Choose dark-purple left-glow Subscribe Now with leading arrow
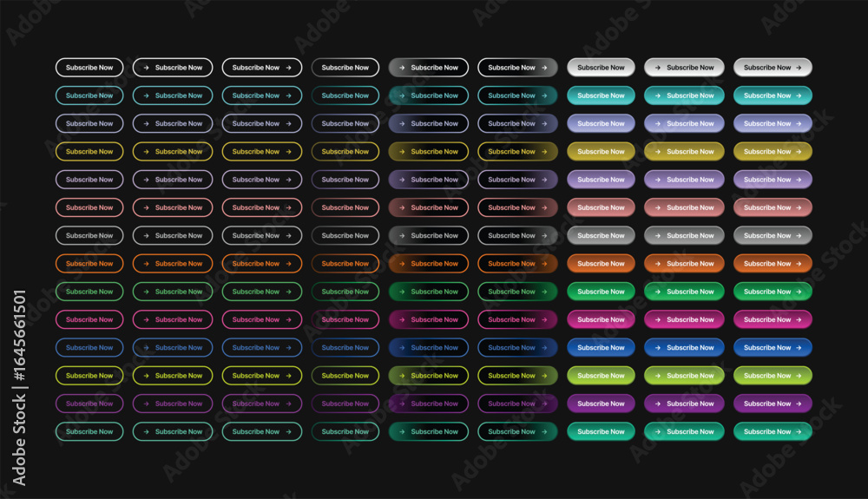This screenshot has height=499, width=868. click(429, 404)
